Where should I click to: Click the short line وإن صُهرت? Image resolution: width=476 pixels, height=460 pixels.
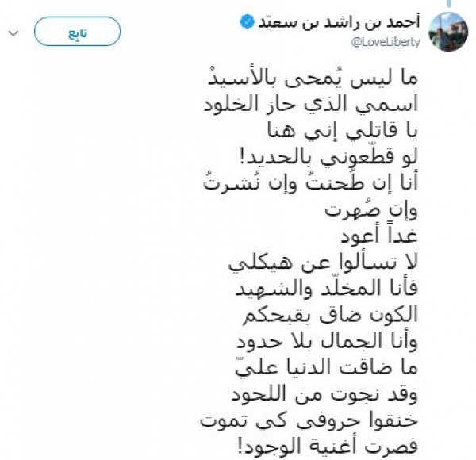pyautogui.click(x=371, y=210)
